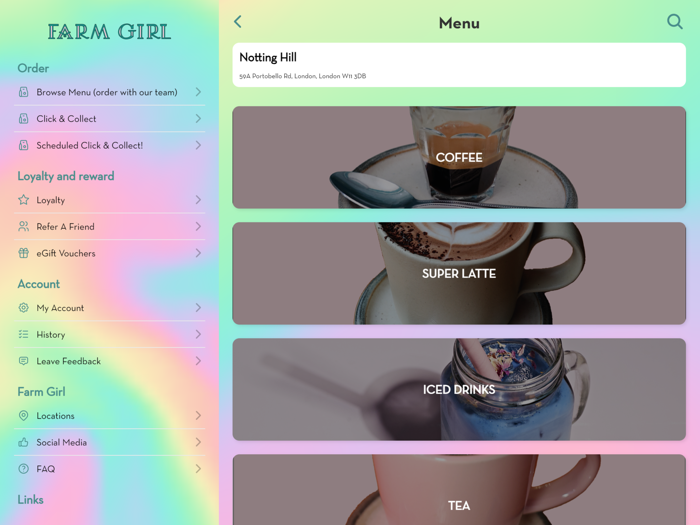
Task: Go back using the left arrow
Action: pos(238,21)
